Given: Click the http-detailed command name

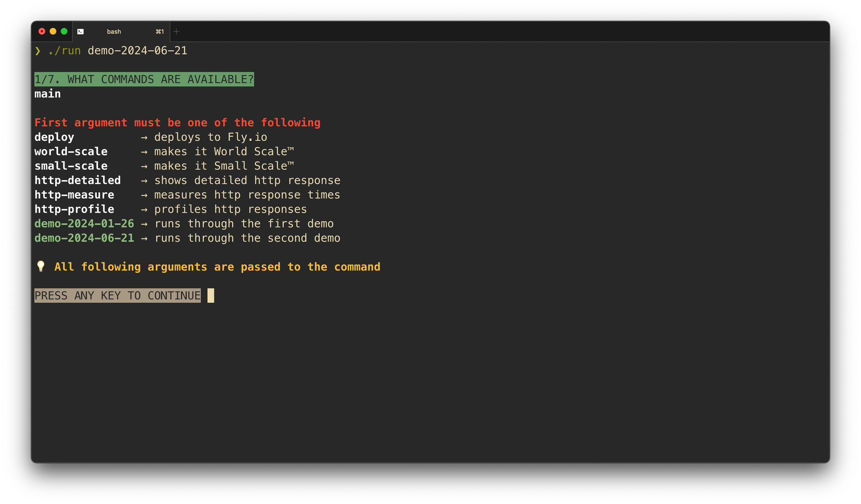Looking at the screenshot, I should tap(77, 180).
